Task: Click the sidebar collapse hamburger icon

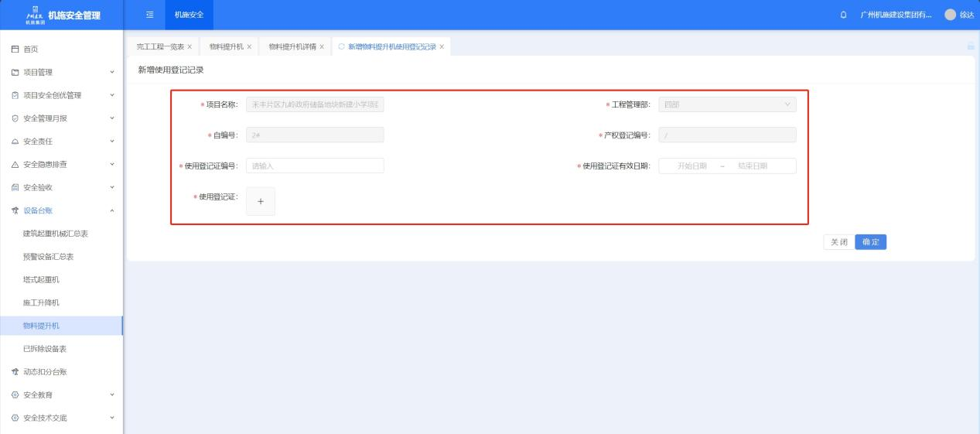Action: [x=149, y=15]
